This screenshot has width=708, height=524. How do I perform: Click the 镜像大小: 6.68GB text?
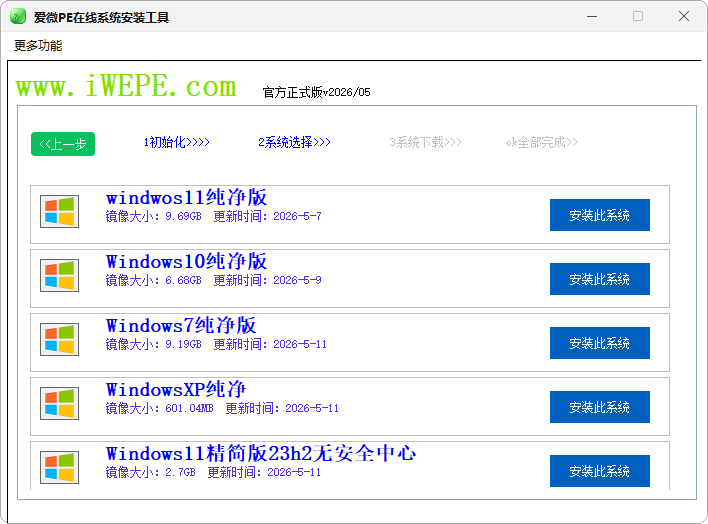154,281
